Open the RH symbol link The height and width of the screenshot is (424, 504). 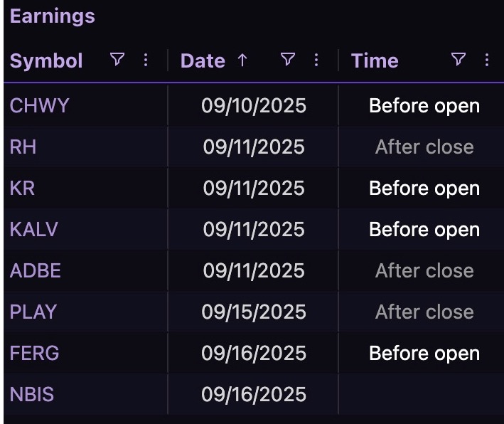(23, 147)
